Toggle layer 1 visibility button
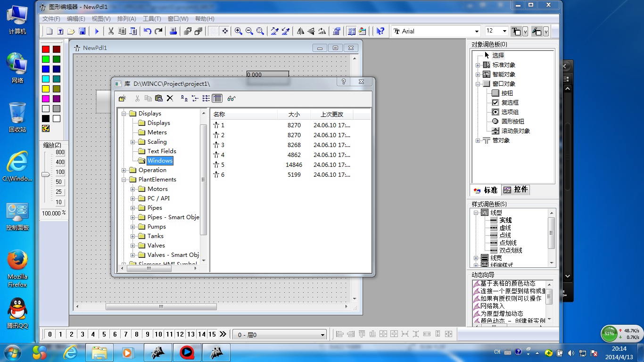 tap(61, 334)
